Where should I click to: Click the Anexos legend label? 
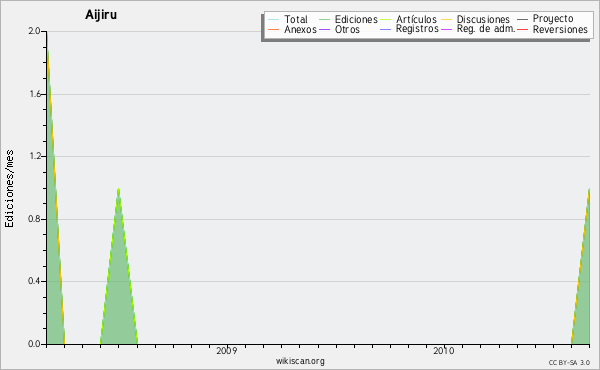click(x=300, y=29)
